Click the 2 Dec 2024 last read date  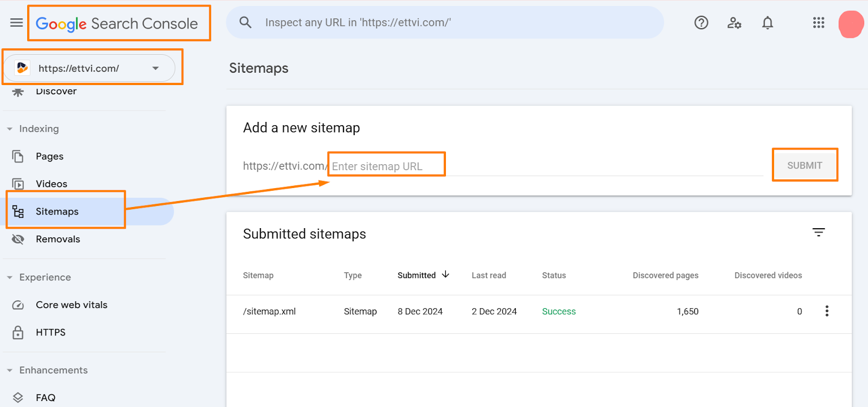click(494, 311)
